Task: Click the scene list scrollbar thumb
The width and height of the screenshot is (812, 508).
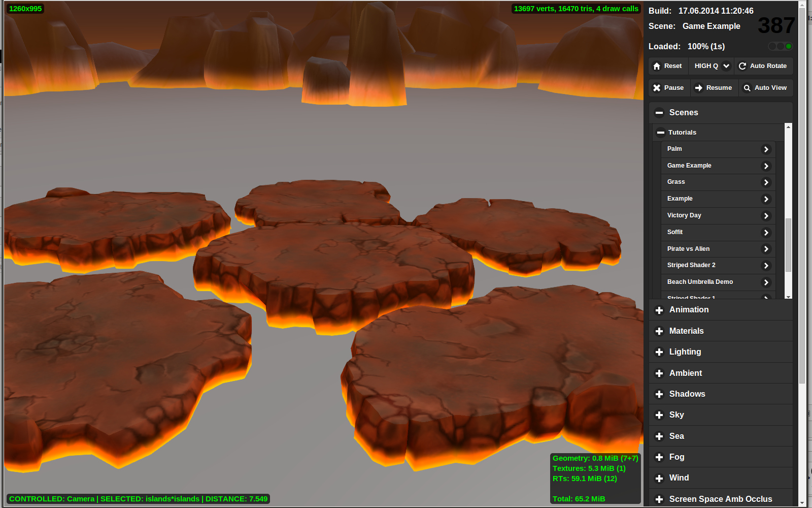Action: click(788, 245)
